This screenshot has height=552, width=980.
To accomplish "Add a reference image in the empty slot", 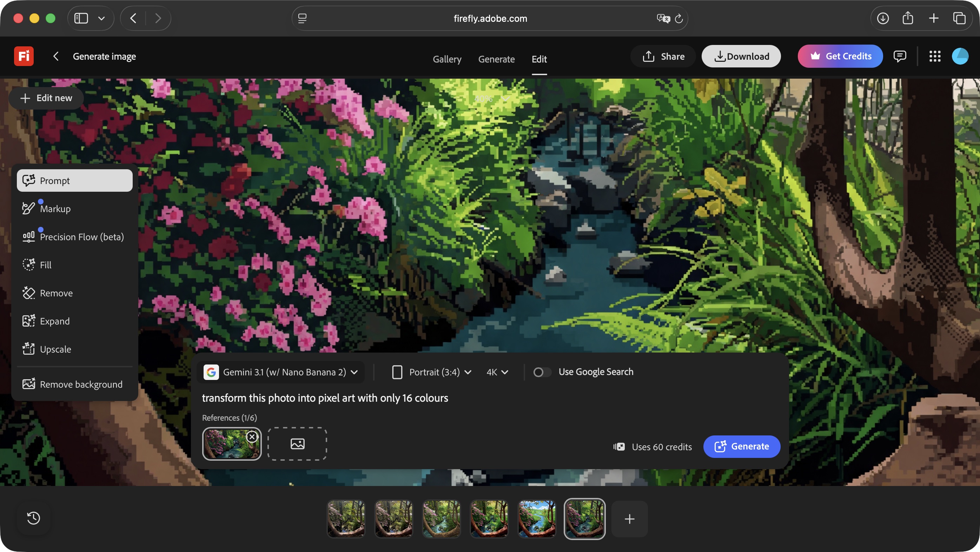I will (297, 443).
